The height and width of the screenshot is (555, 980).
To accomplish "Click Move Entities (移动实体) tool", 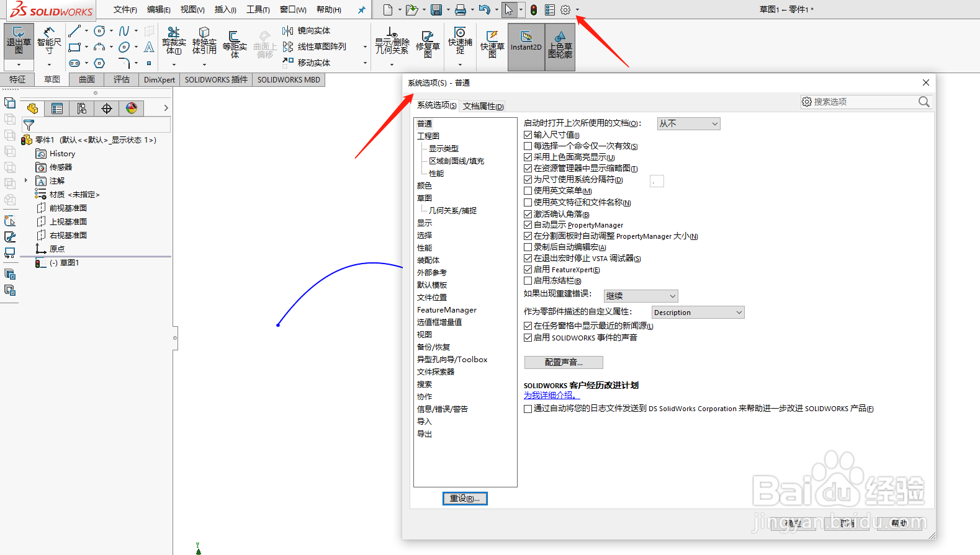I will (306, 63).
